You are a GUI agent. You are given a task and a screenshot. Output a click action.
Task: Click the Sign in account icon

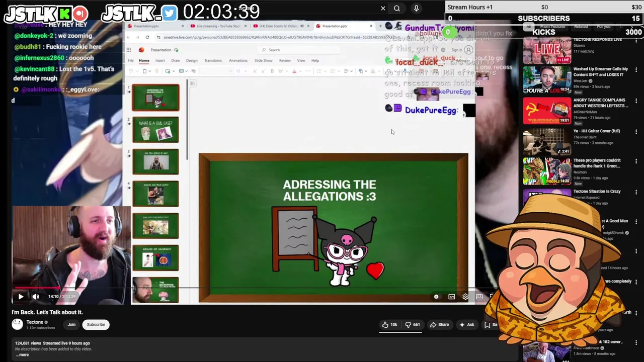pos(468,50)
